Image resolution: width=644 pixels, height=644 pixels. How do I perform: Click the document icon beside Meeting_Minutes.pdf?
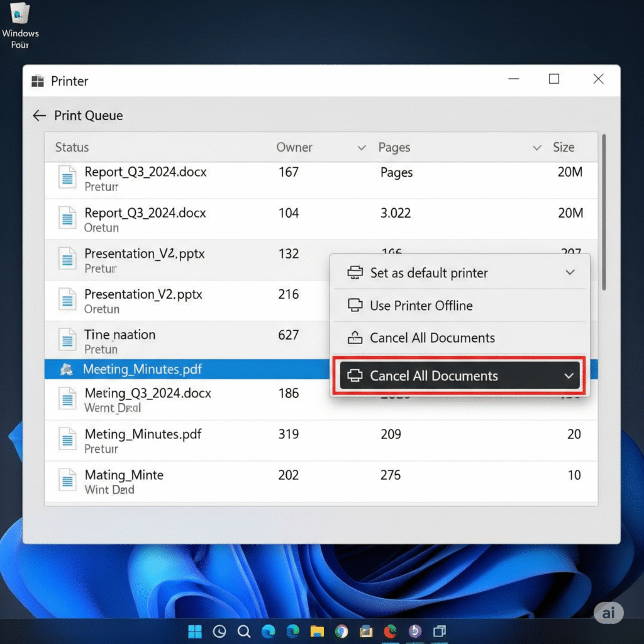(66, 370)
